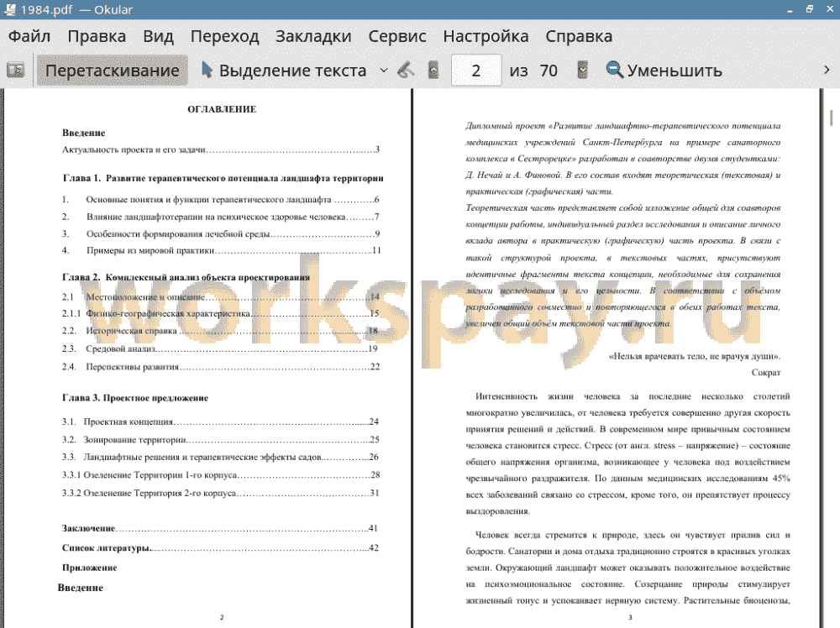Activate the Перетаскивание browse mode
840x628 pixels.
point(112,71)
